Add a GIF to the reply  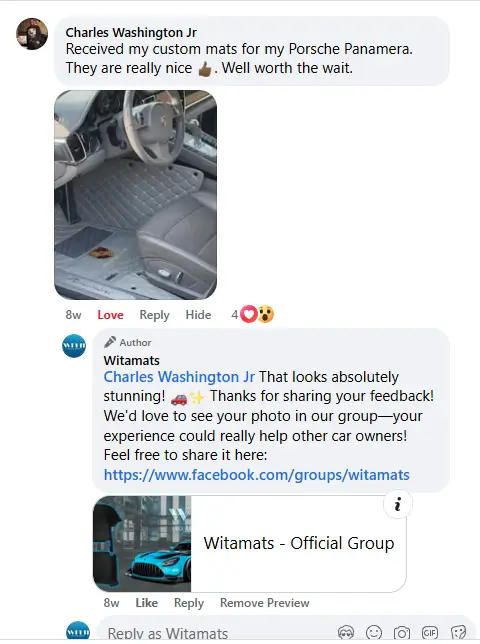point(429,632)
